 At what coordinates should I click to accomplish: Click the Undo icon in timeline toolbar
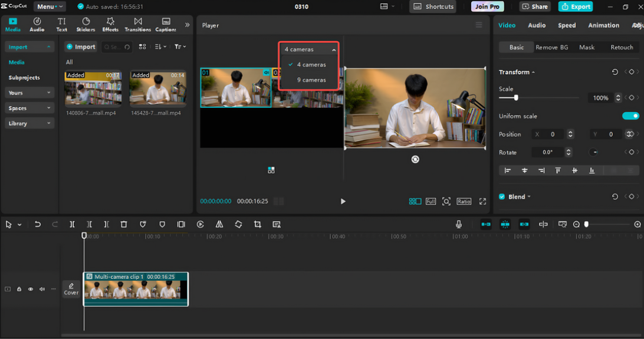click(38, 225)
